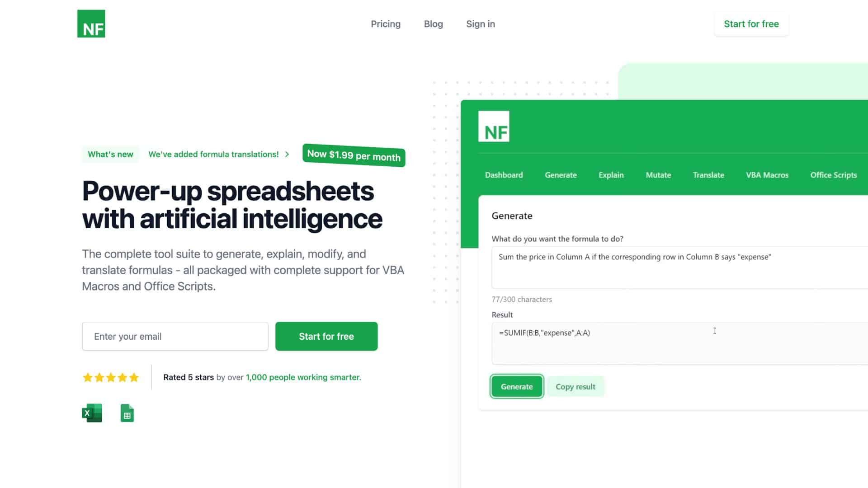Click the What's new toggle badge
868x488 pixels.
click(110, 155)
